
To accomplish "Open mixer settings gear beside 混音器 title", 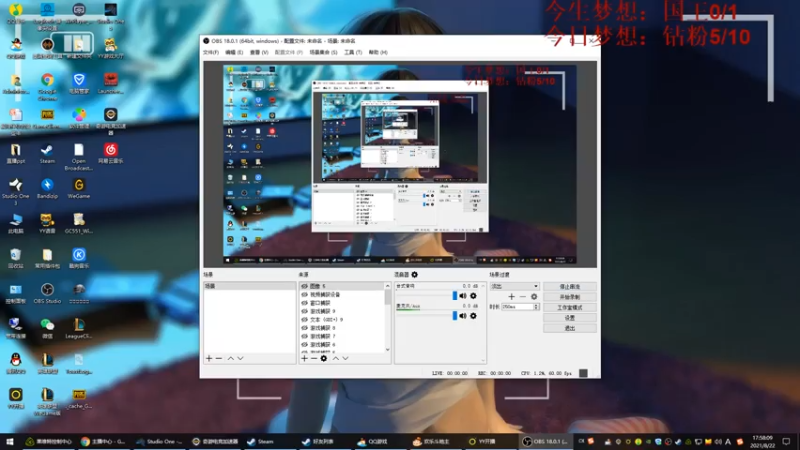I will (414, 274).
